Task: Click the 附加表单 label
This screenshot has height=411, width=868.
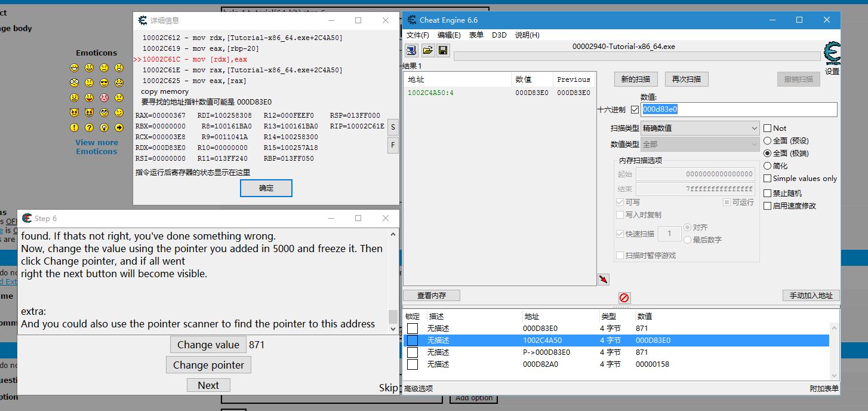Action: pos(824,388)
